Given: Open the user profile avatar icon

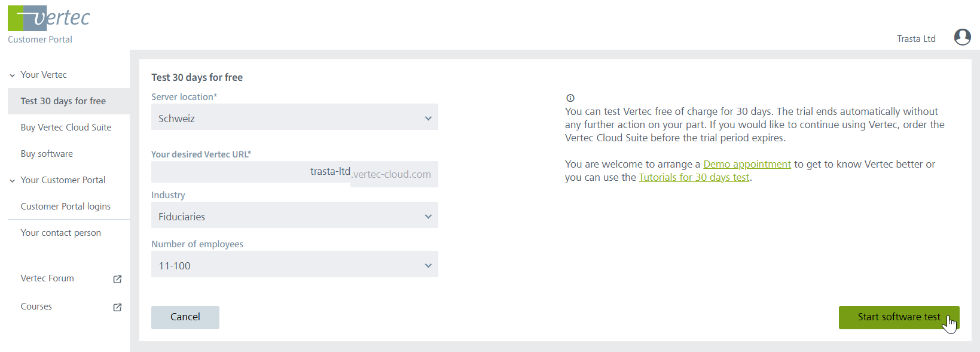Looking at the screenshot, I should pos(962,38).
